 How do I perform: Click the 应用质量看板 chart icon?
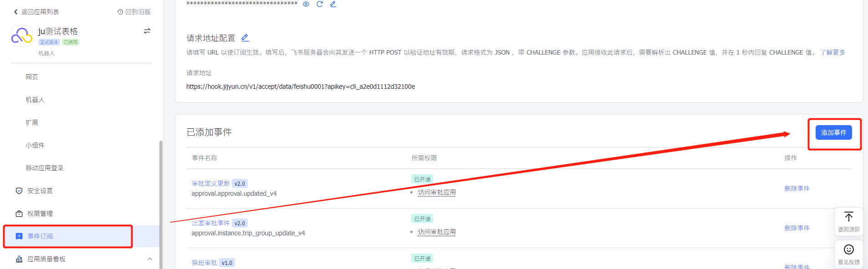[19, 259]
